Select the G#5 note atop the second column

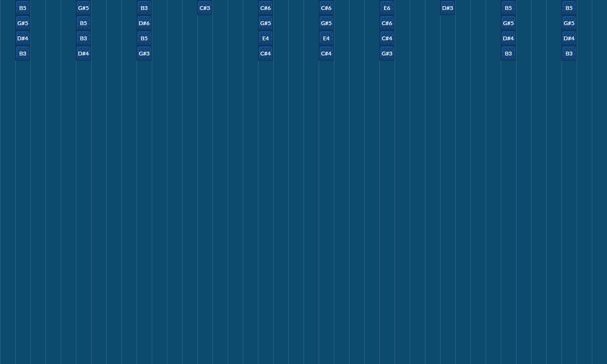[83, 7]
